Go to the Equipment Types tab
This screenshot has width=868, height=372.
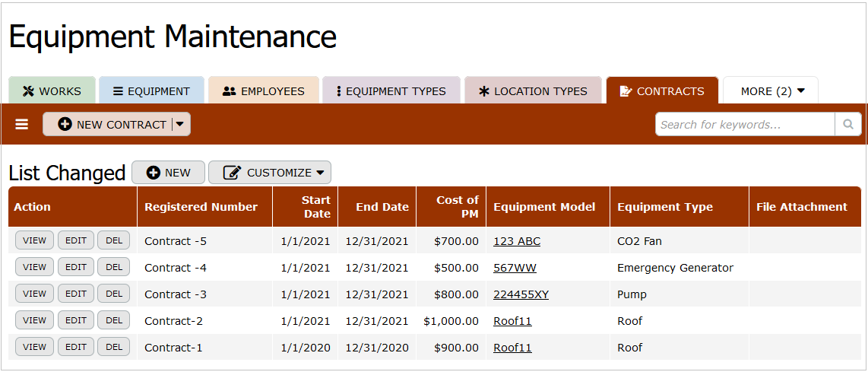coord(391,91)
